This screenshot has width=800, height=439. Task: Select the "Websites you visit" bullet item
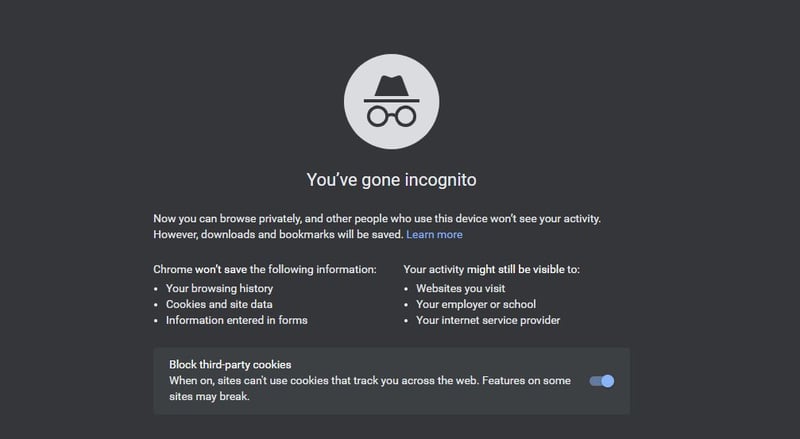pyautogui.click(x=461, y=288)
